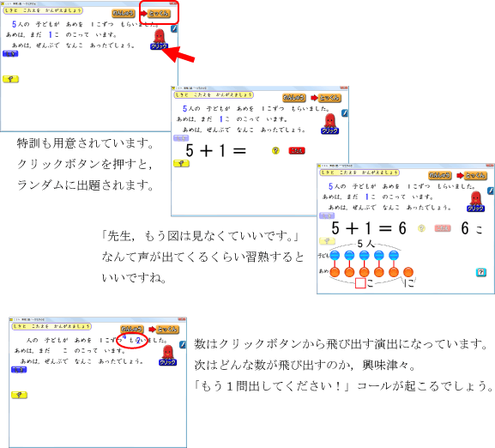The height and width of the screenshot is (448, 495).
Task: Click the round yellow ? icon beside 5＋1＝
Action: [x=275, y=150]
